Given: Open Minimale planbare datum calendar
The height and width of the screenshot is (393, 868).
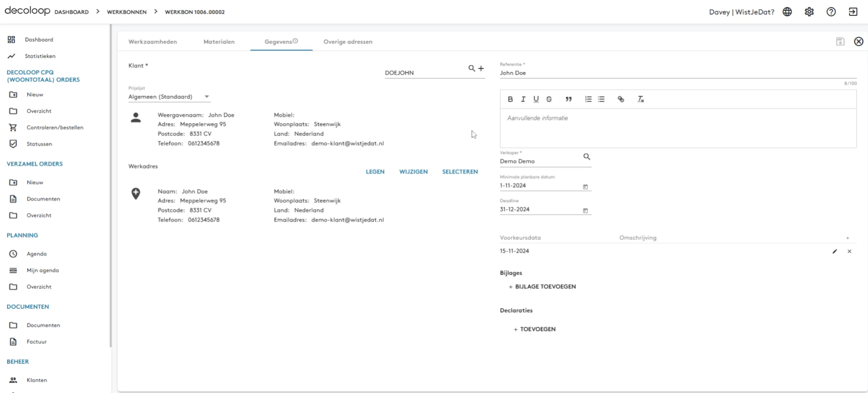Looking at the screenshot, I should [585, 186].
